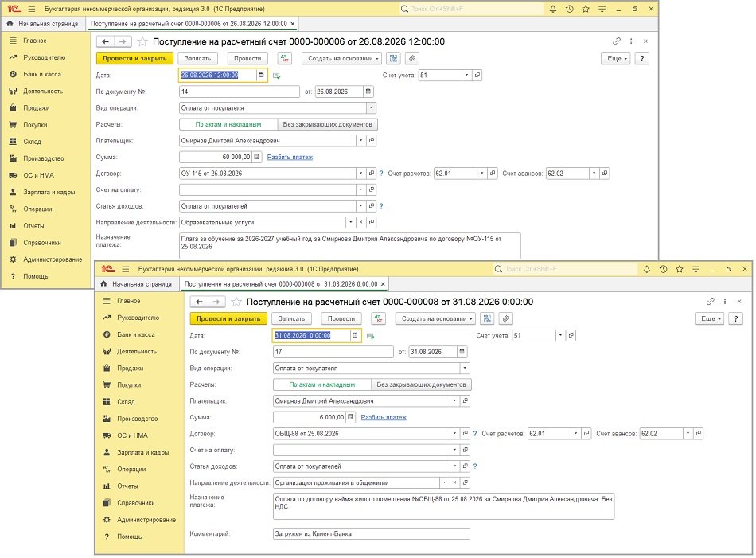The height and width of the screenshot is (558, 756).
Task: Go back arrow in front window
Action: coord(199,302)
